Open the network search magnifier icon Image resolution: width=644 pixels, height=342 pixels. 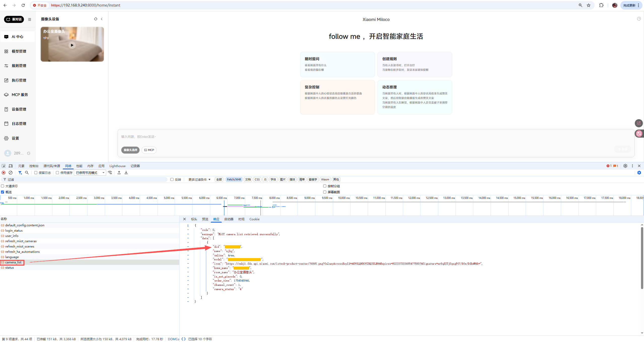click(x=27, y=173)
